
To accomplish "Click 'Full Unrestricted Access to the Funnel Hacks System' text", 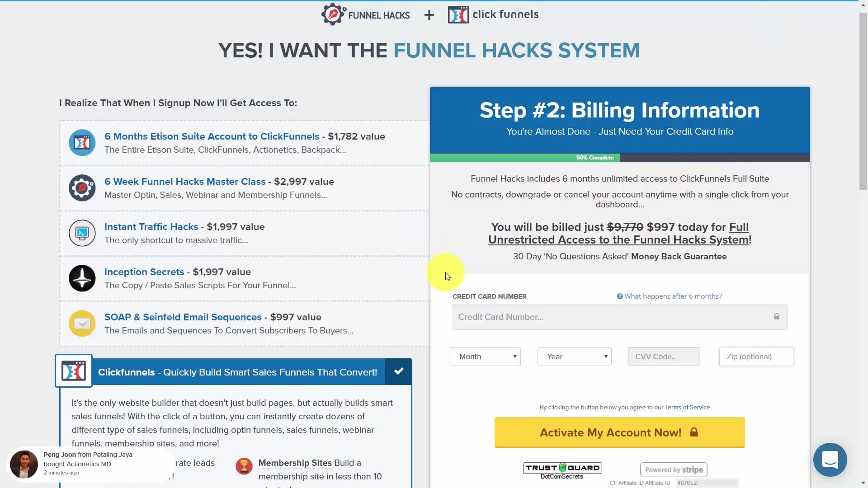I will click(x=620, y=234).
